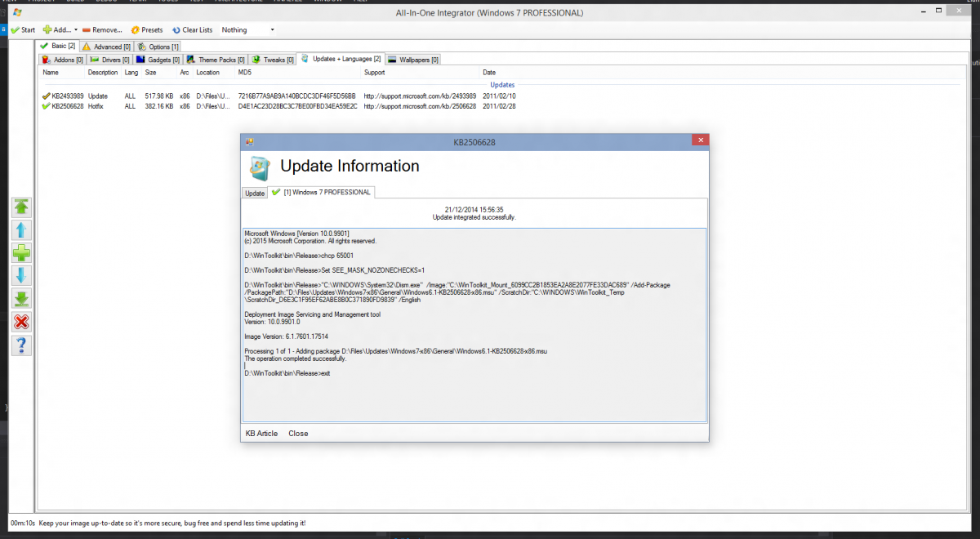Click the blue Move Up arrow icon
Viewport: 980px width, 539px height.
pyautogui.click(x=22, y=230)
